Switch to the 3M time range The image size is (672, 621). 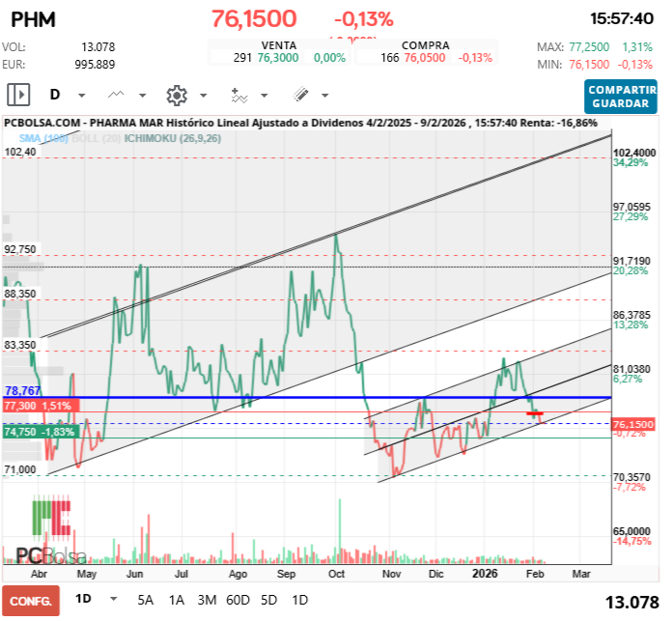pos(207,600)
